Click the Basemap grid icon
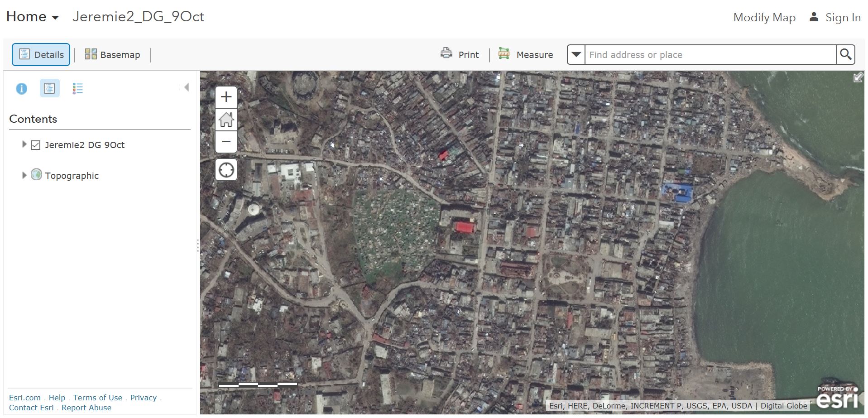The image size is (868, 418). coord(91,54)
